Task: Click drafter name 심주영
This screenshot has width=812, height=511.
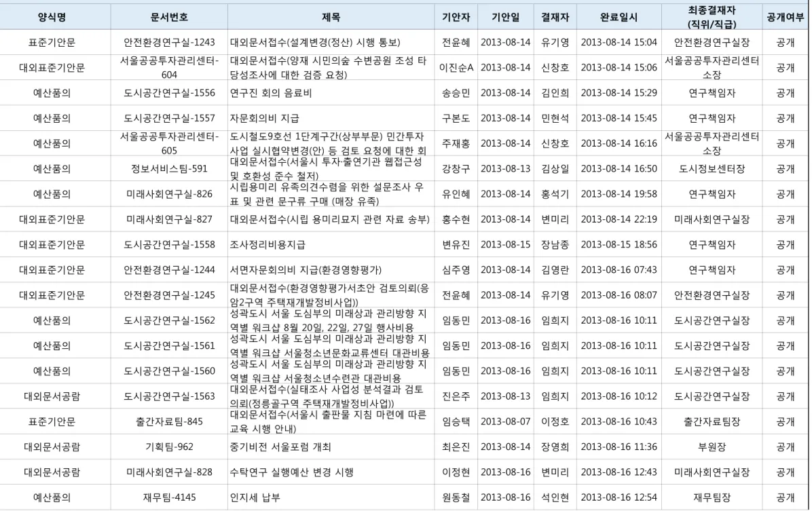Action: [x=456, y=270]
